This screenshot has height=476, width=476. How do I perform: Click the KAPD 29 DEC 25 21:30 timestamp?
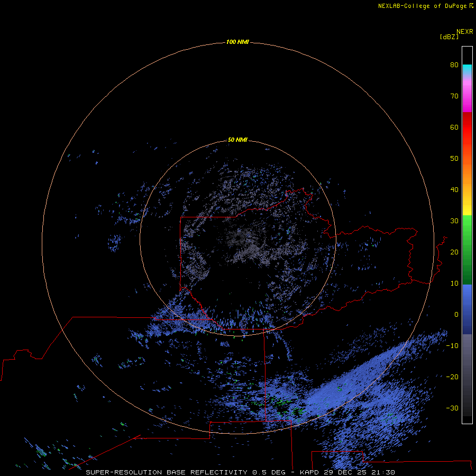347,472
